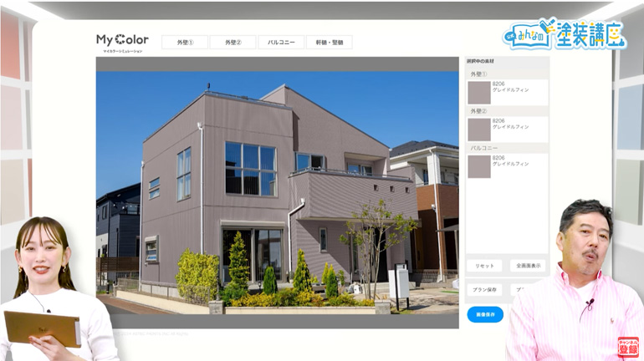This screenshot has width=644, height=361.
Task: Click the バルコニー section header in materials panel
Action: 483,148
